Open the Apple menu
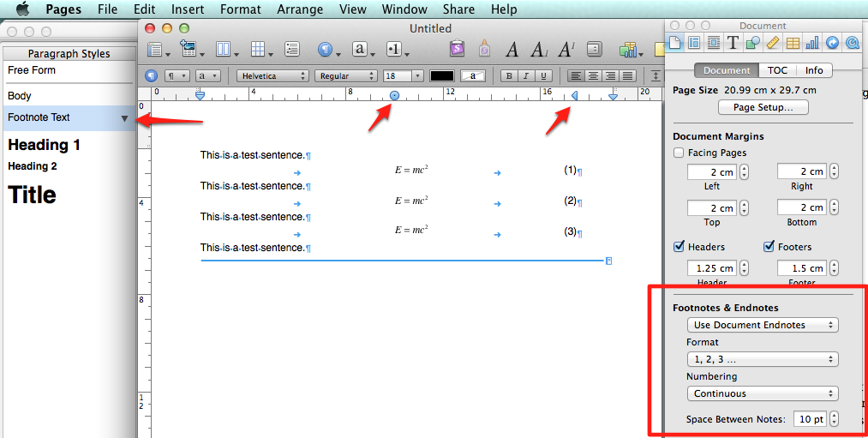The height and width of the screenshot is (438, 868). click(x=22, y=9)
